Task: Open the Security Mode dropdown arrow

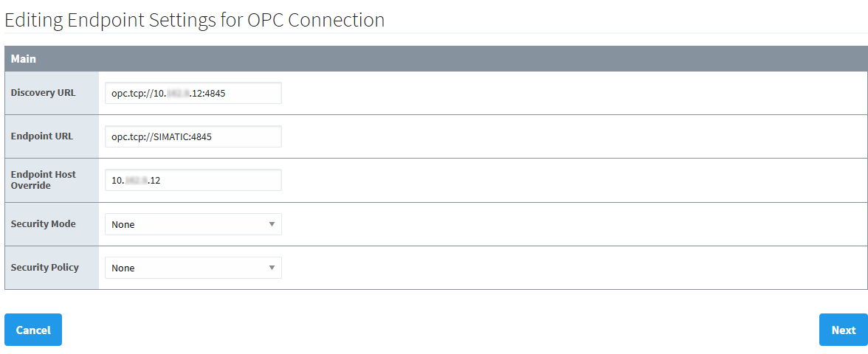Action: pos(272,224)
